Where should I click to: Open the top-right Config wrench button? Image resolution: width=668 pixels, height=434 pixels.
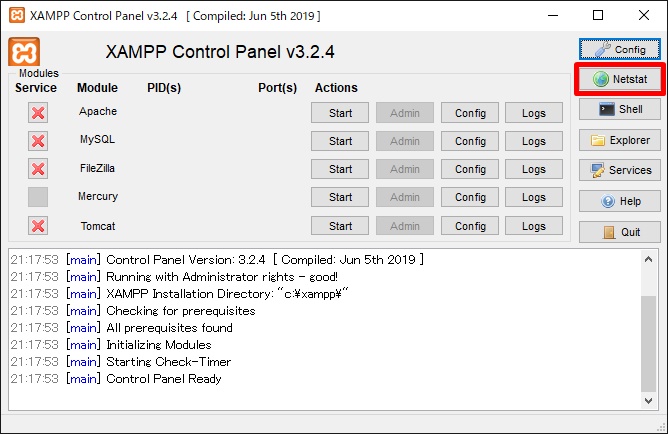[619, 49]
